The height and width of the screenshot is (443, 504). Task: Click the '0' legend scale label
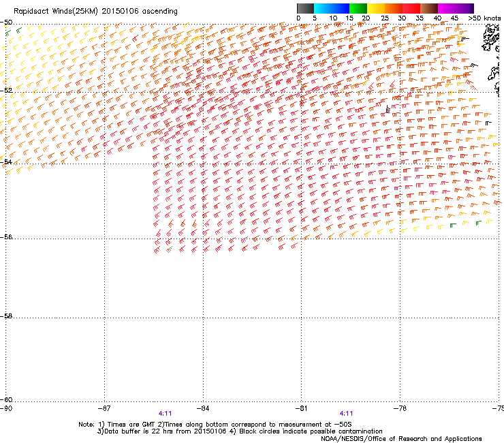(x=298, y=18)
